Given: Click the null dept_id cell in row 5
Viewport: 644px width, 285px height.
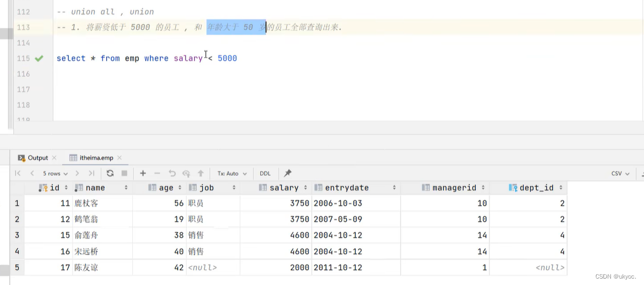Looking at the screenshot, I should click(x=528, y=267).
